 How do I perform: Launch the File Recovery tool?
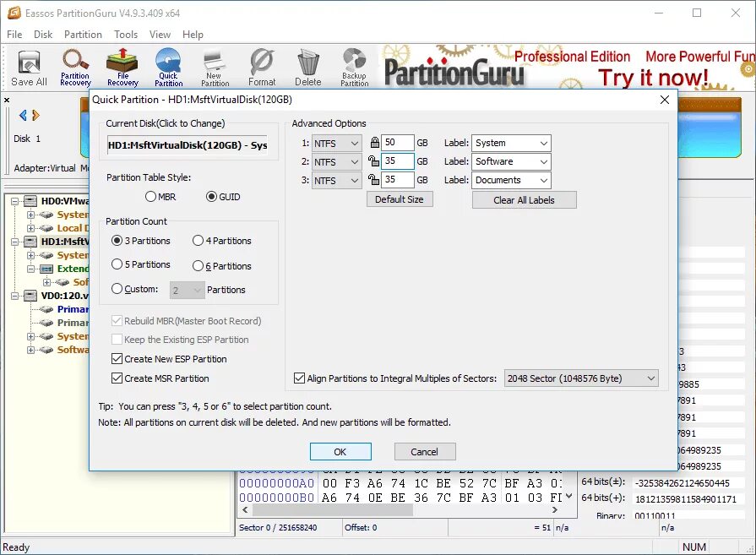point(122,68)
